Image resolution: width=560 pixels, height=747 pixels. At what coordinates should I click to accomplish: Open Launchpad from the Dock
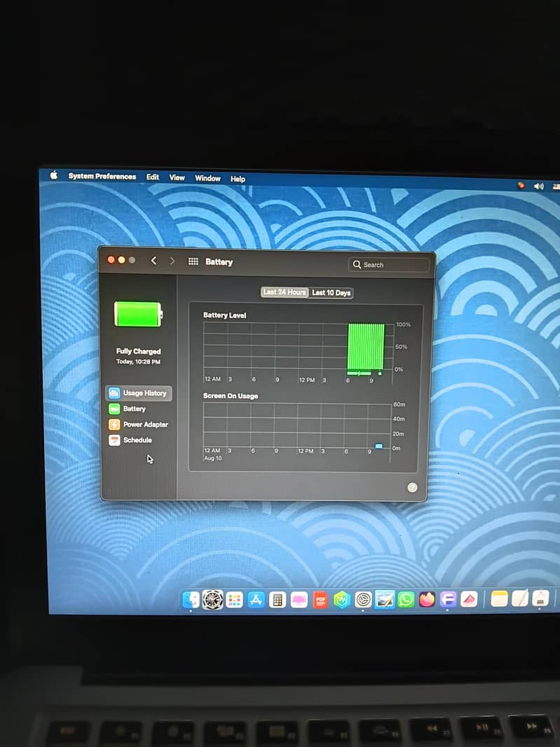tap(235, 600)
